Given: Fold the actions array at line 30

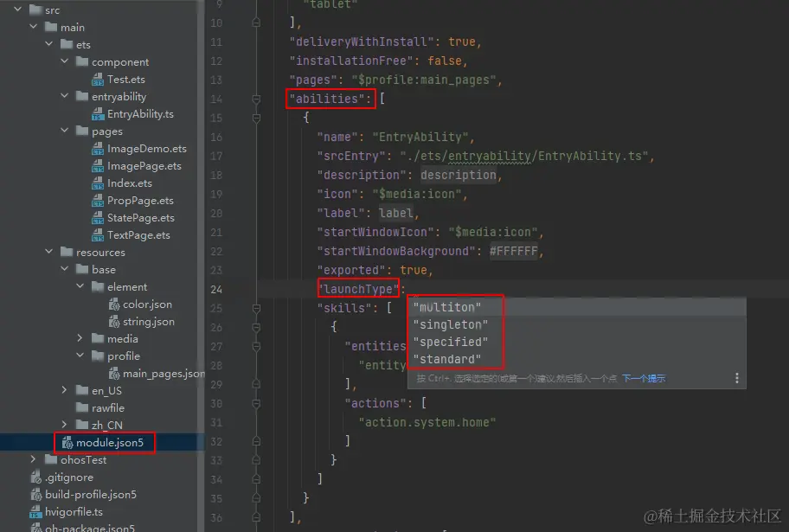Looking at the screenshot, I should 256,404.
